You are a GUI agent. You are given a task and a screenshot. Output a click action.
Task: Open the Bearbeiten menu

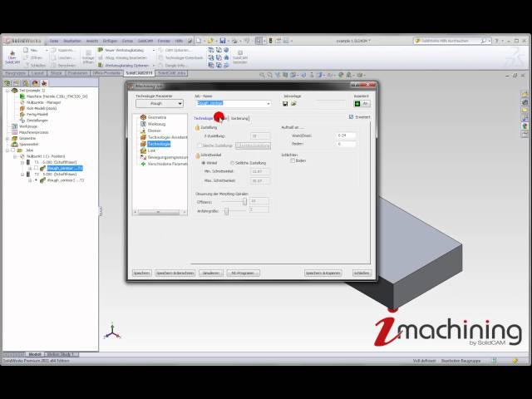click(72, 41)
